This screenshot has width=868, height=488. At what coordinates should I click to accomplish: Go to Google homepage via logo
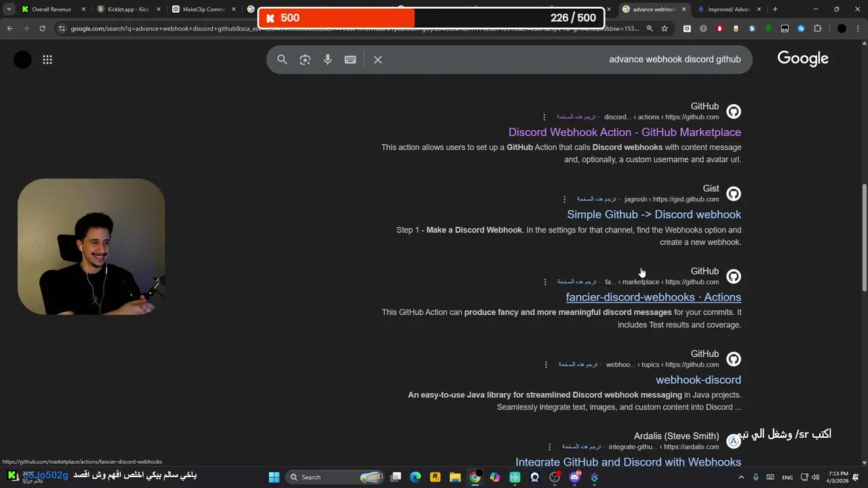[803, 59]
